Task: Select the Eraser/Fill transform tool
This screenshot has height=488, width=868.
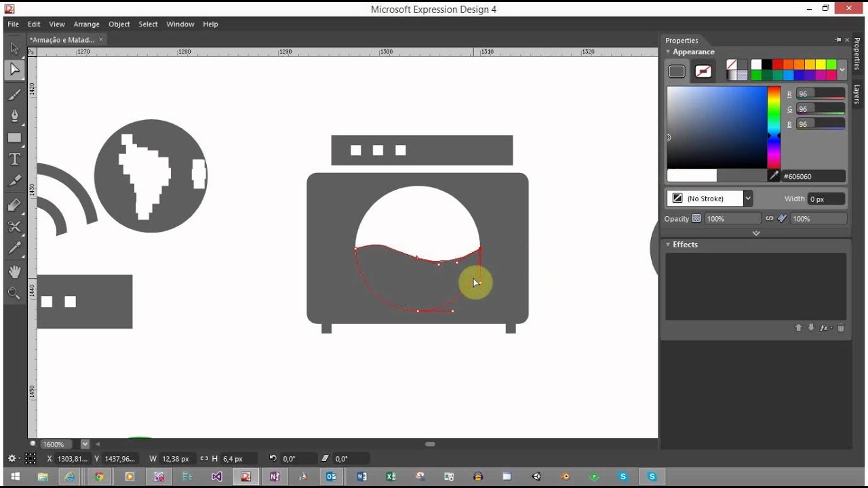Action: (x=14, y=205)
